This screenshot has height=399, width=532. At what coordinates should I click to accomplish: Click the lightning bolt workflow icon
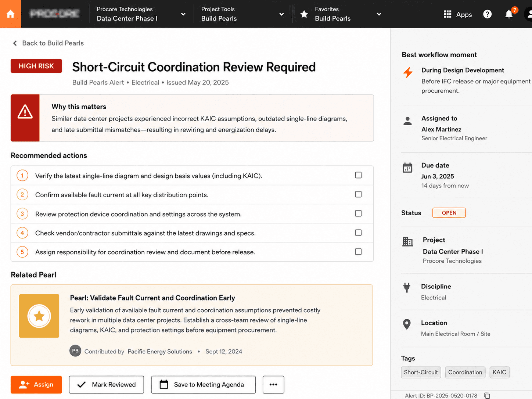[408, 72]
